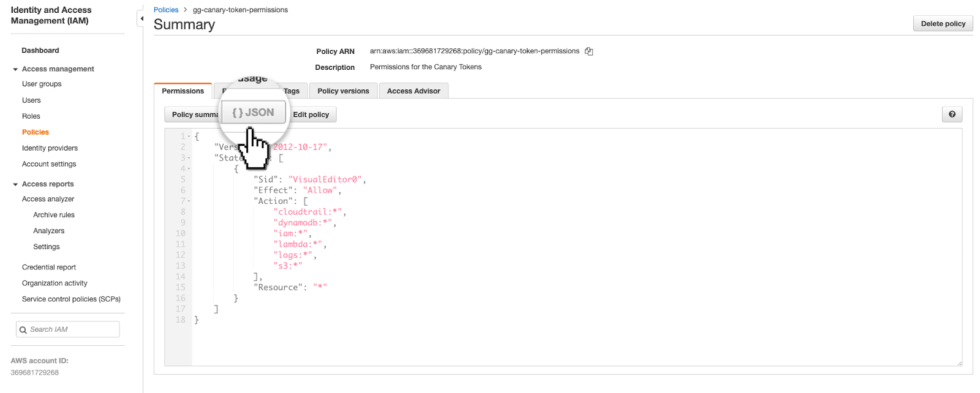Click the "Allow" Effect value

pyautogui.click(x=320, y=190)
